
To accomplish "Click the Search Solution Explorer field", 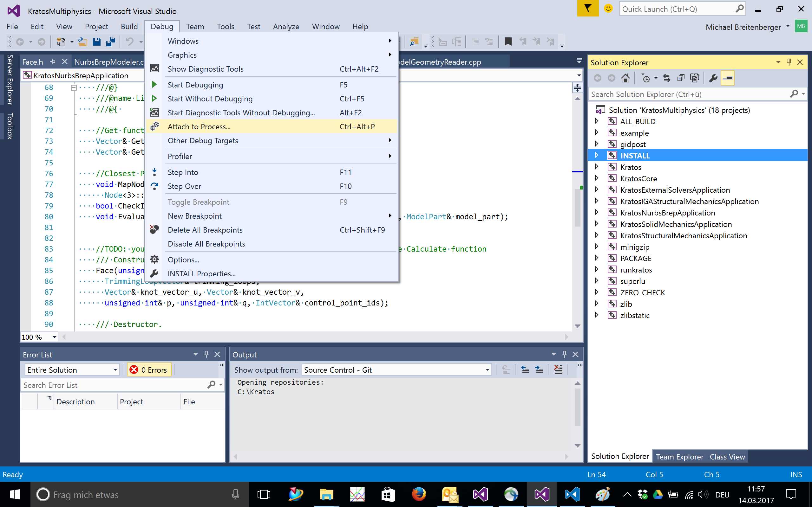I will (688, 94).
